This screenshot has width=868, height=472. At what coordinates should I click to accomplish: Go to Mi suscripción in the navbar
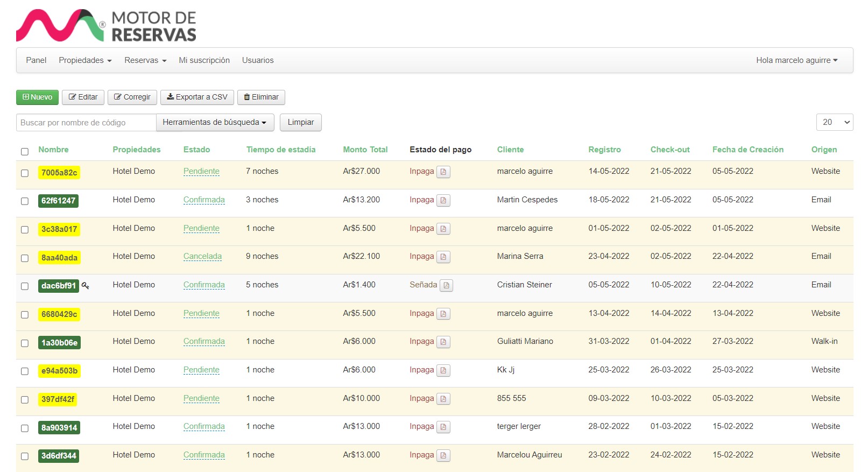pos(204,60)
